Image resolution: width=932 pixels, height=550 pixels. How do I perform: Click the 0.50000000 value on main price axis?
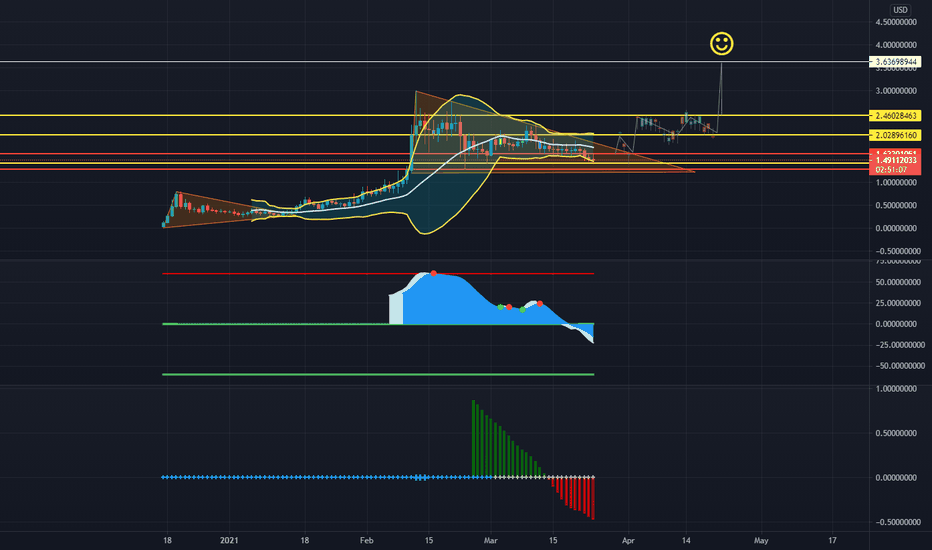(x=896, y=206)
